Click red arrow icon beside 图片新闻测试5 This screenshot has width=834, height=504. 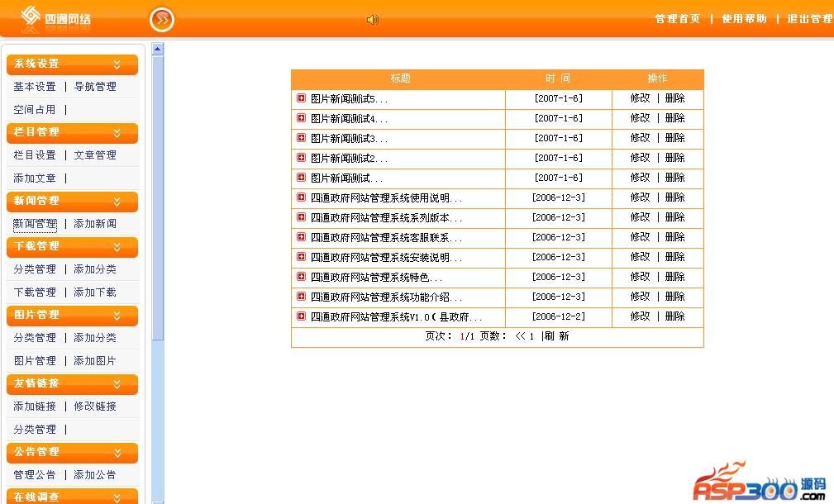[x=301, y=97]
